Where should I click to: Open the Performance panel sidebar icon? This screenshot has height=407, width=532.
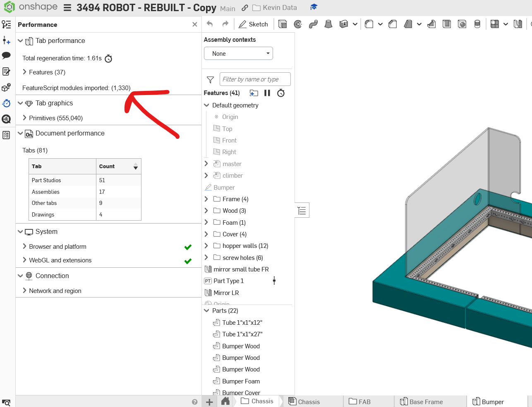[6, 103]
